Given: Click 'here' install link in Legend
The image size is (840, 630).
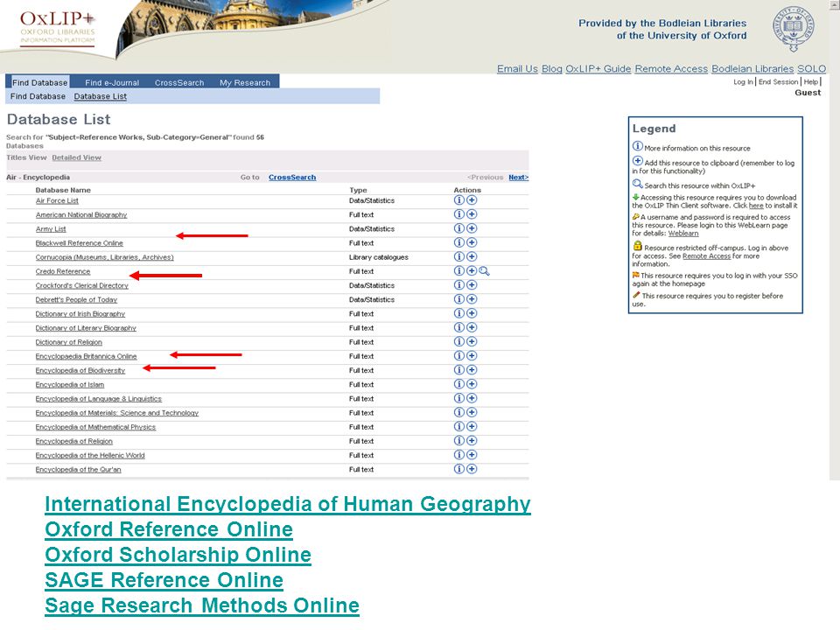Looking at the screenshot, I should click(x=756, y=206).
